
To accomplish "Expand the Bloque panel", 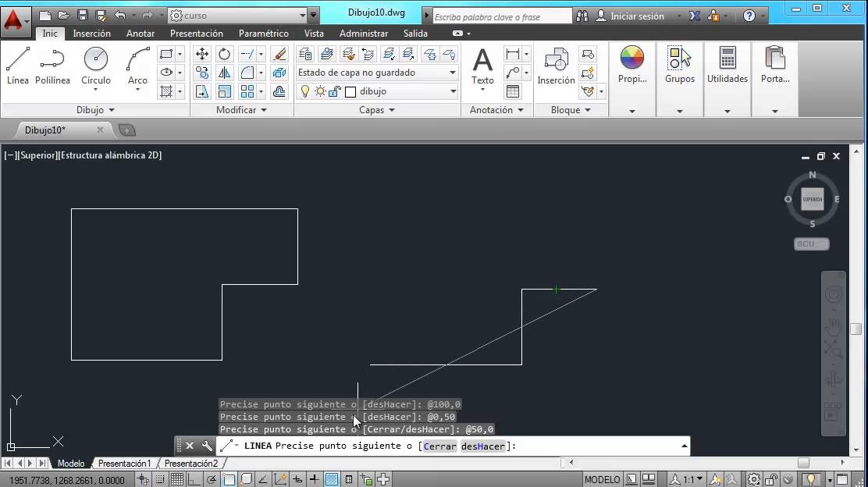I will point(571,110).
